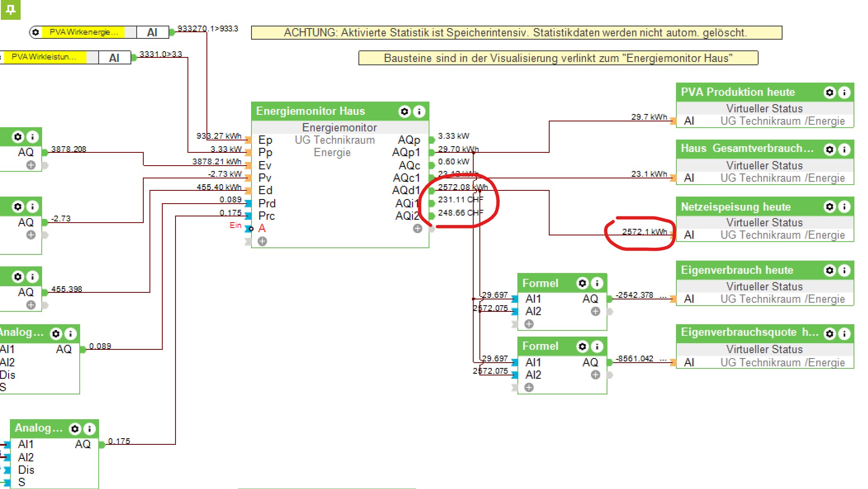Select the PVA Wirkleistung input label
Image resolution: width=868 pixels, height=489 pixels.
point(44,57)
